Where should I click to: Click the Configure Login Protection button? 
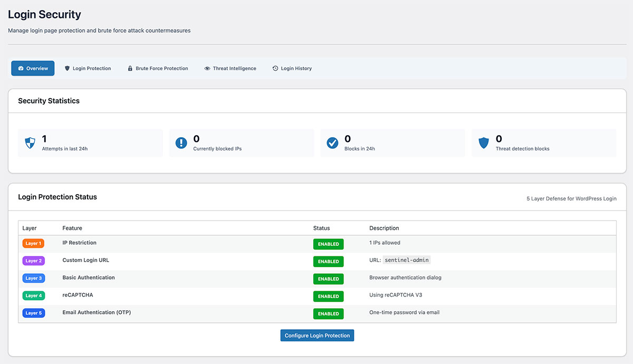[x=317, y=336]
